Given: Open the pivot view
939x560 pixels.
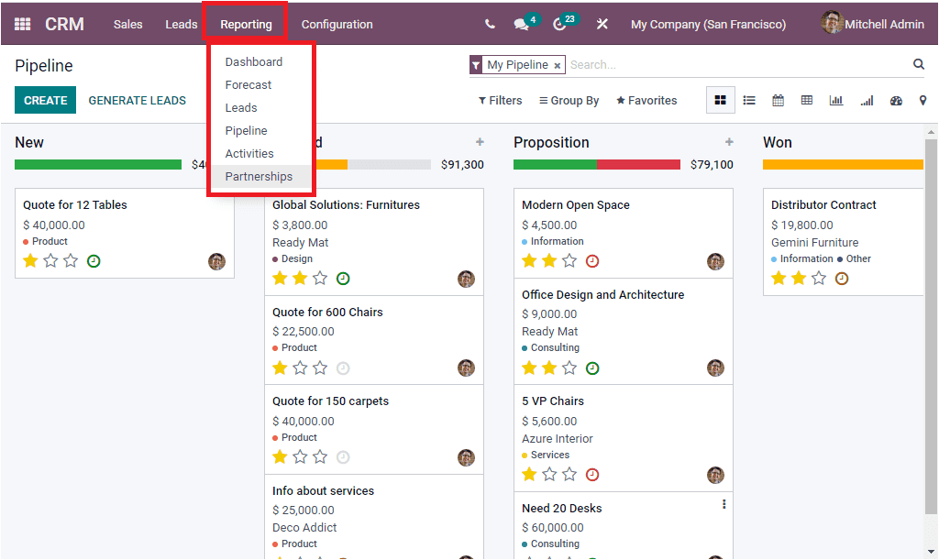Looking at the screenshot, I should [807, 100].
